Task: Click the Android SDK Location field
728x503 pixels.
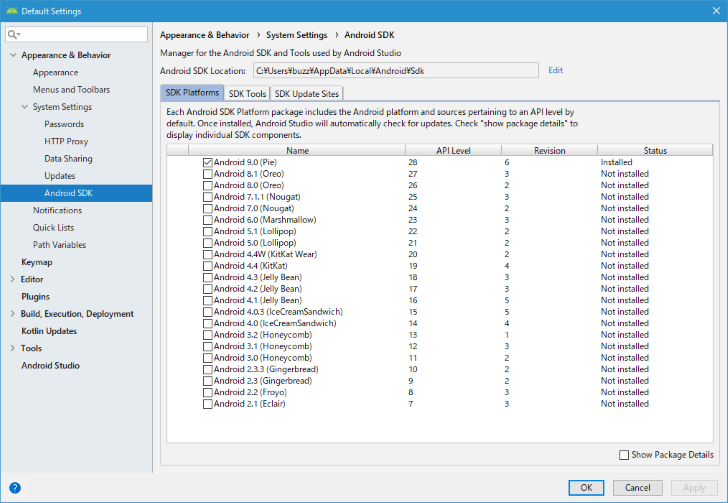Action: click(x=396, y=71)
